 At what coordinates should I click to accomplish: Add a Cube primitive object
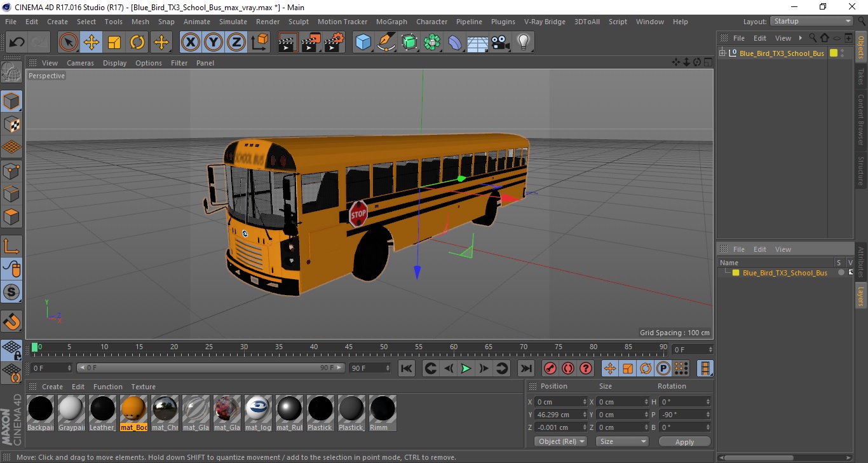click(363, 43)
